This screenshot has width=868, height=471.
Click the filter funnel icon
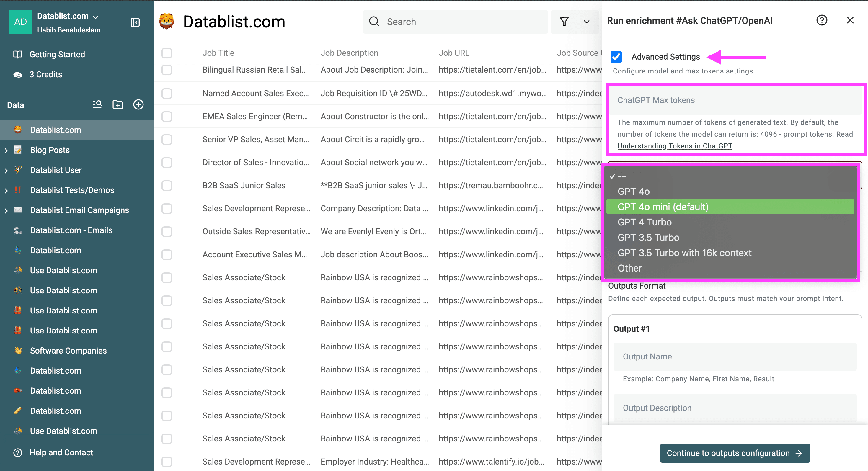[x=564, y=22]
